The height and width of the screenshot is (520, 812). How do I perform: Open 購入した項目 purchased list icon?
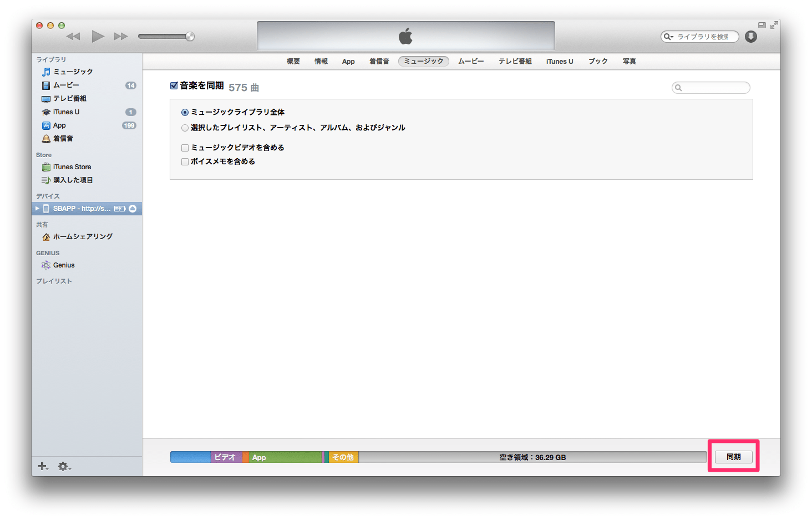pos(46,180)
